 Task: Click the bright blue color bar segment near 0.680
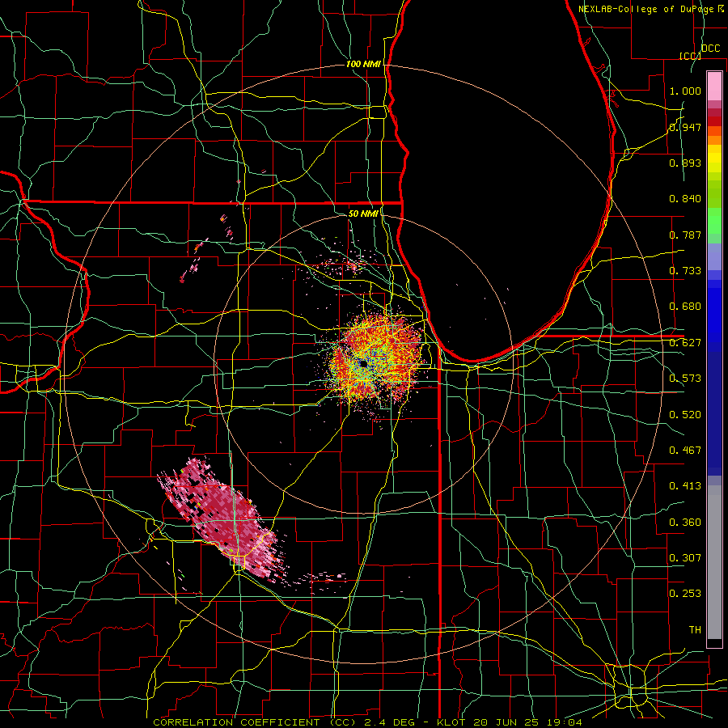pyautogui.click(x=714, y=311)
